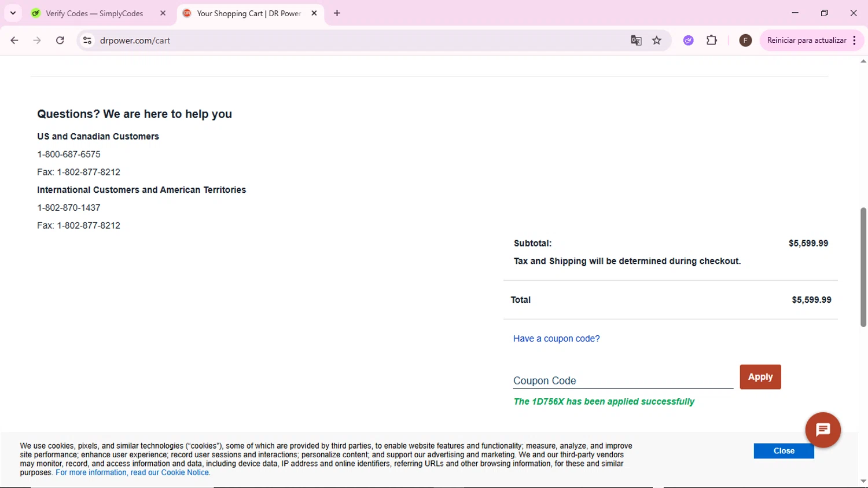The width and height of the screenshot is (868, 488).
Task: Bookmark this page with star icon
Action: [657, 41]
